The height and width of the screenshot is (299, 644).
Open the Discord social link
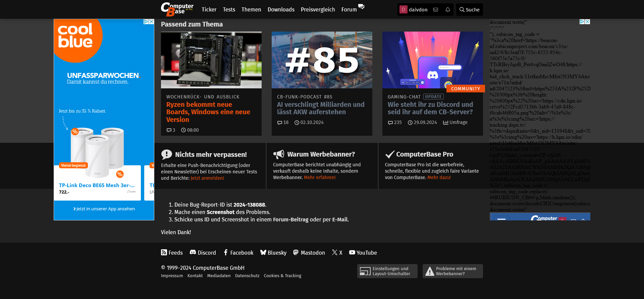tap(203, 253)
